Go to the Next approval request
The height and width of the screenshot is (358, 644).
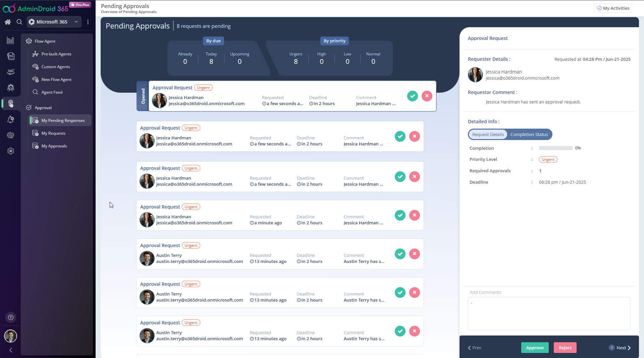click(623, 348)
